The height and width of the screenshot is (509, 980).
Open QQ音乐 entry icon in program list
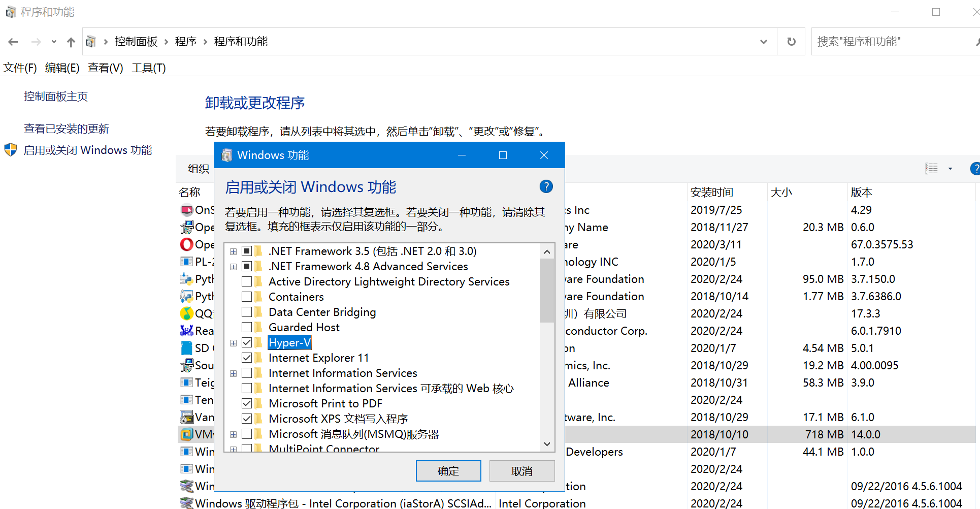click(187, 313)
